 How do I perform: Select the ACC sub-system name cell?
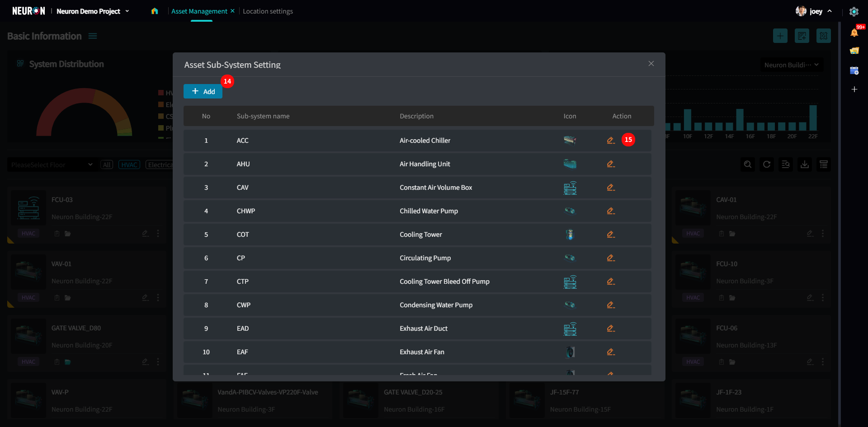(x=243, y=141)
